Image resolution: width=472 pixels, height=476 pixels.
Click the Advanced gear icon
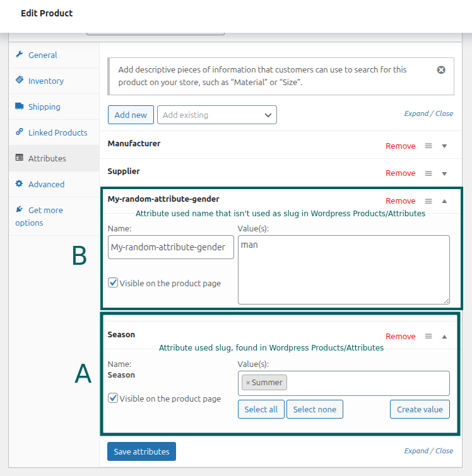tap(19, 183)
